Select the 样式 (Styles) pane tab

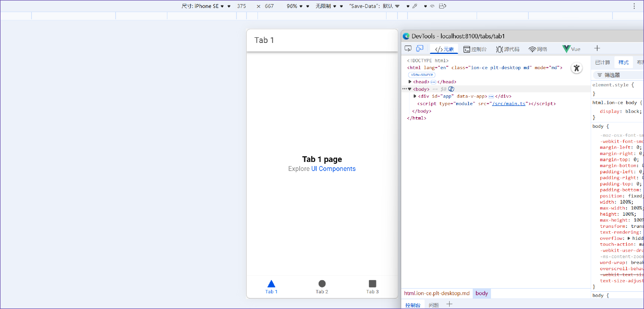pos(623,62)
